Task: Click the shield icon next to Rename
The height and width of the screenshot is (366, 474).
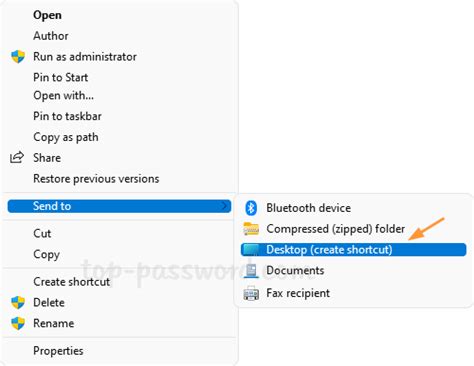Action: tap(18, 323)
